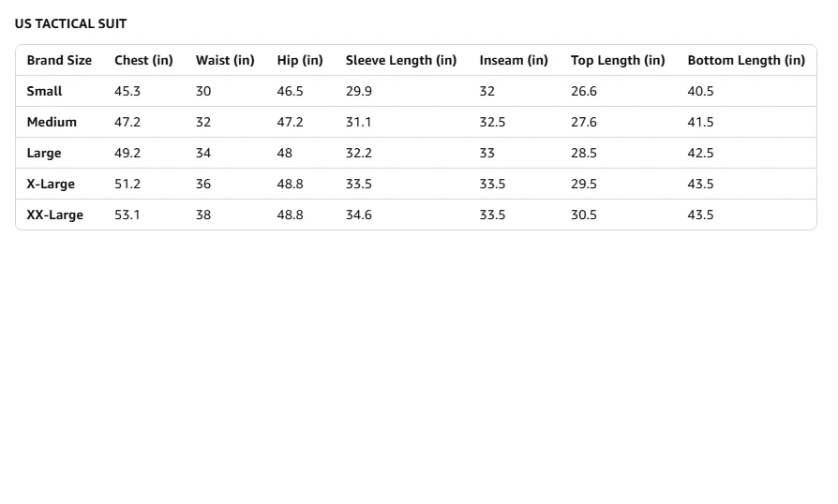Select XX-Large sleeve length value 34.6
This screenshot has height=504, width=838.
pos(359,215)
